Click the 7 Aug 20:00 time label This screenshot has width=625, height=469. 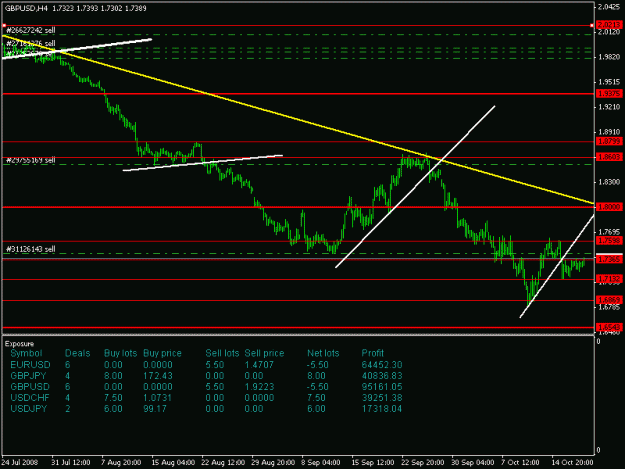coord(121,462)
